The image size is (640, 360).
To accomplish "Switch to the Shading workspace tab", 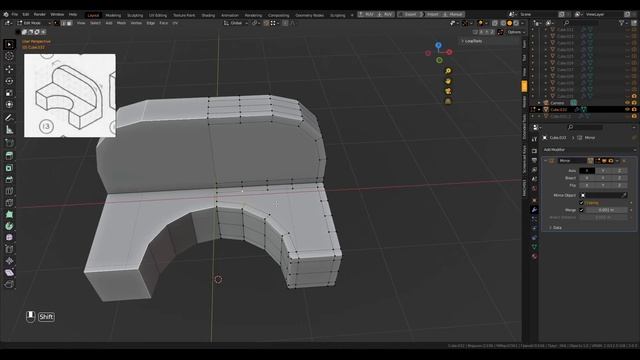I will click(x=208, y=15).
